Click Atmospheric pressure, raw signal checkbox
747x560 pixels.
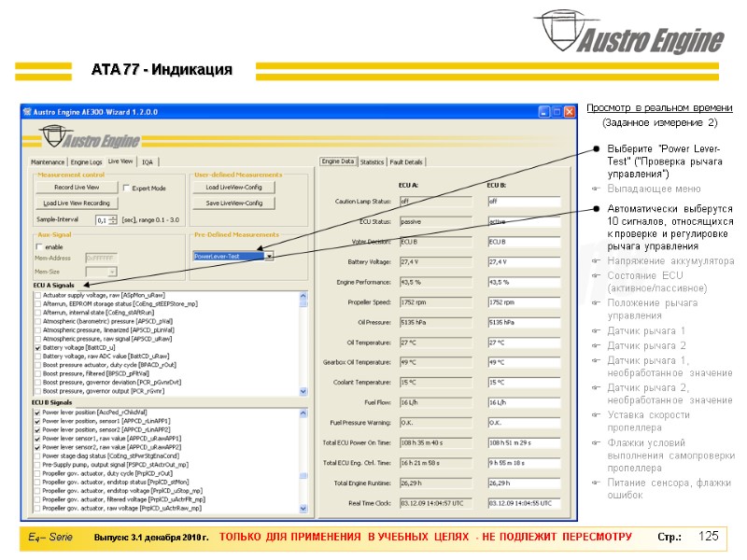coord(37,339)
